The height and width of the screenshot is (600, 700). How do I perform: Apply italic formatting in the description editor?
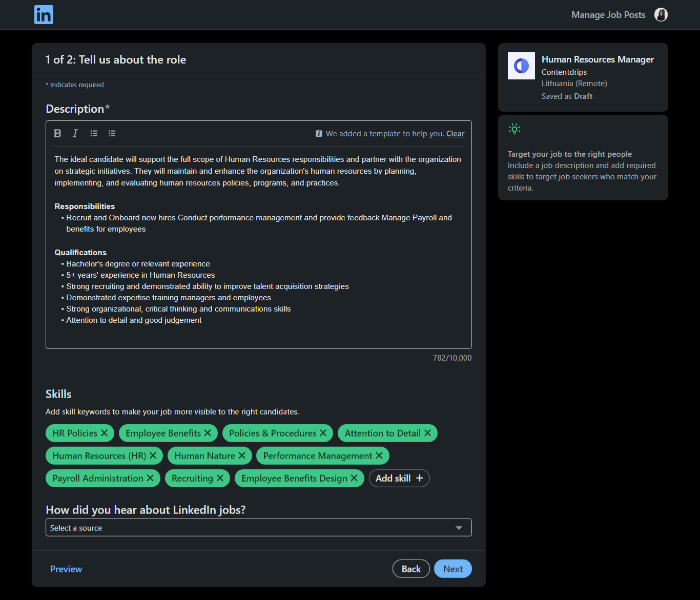[75, 133]
